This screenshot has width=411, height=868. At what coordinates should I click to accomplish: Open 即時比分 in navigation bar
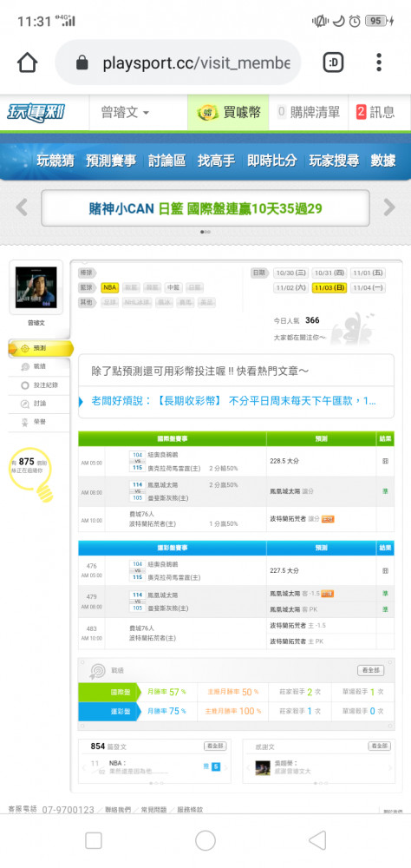(x=272, y=161)
